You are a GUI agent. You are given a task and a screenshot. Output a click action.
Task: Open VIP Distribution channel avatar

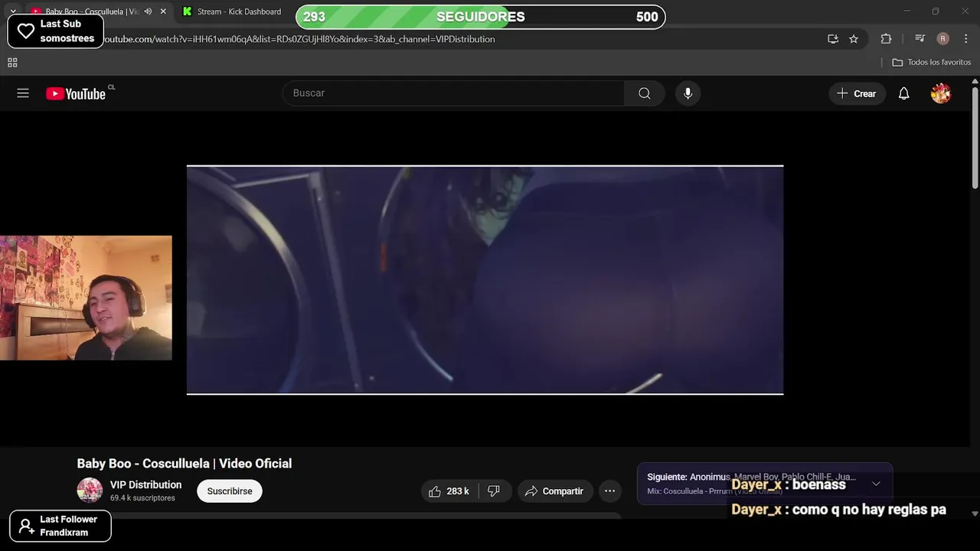coord(90,491)
